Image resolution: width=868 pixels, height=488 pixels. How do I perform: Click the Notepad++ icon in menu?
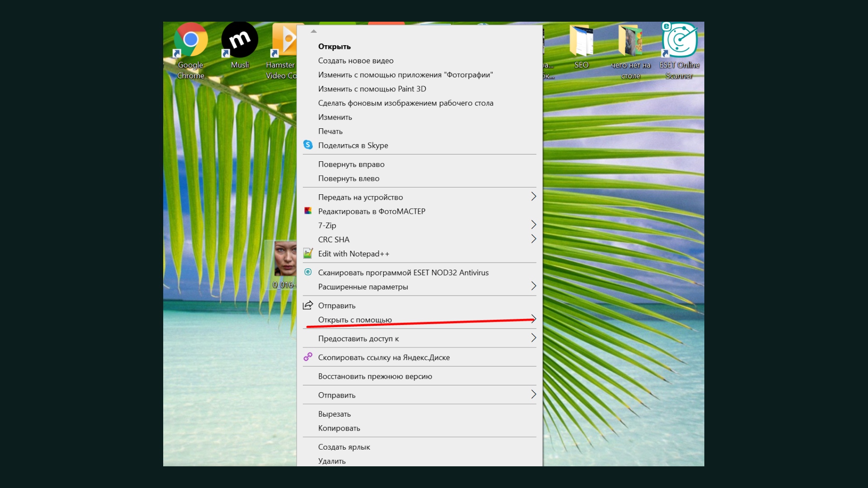[x=308, y=253]
